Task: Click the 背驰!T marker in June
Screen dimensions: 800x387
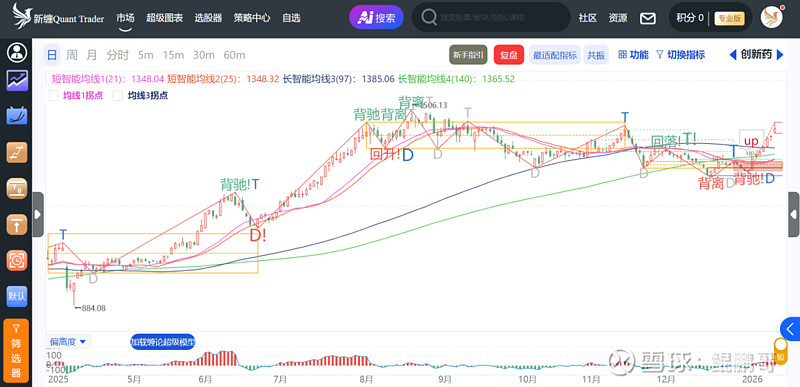Action: coord(240,184)
